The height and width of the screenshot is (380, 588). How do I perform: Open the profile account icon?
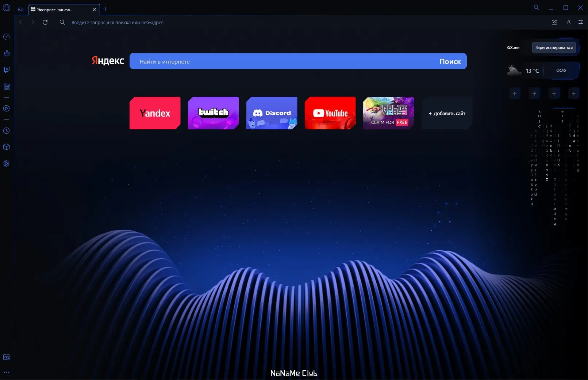point(569,22)
